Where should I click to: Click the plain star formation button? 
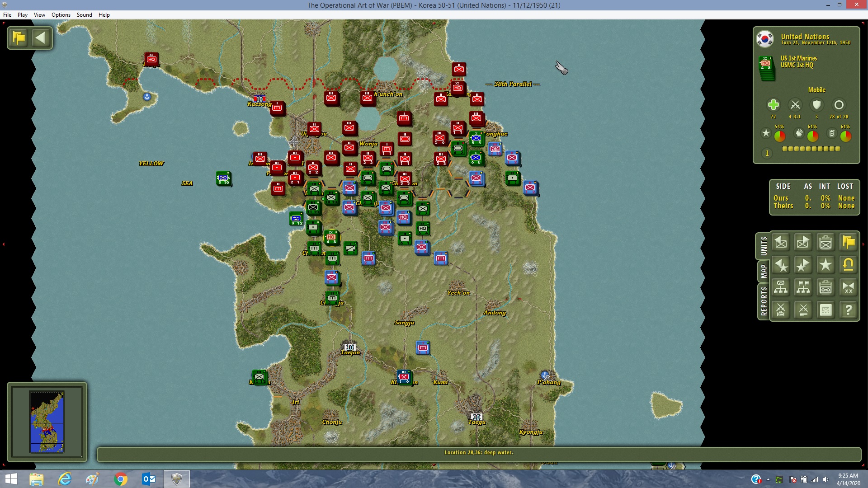tap(826, 265)
